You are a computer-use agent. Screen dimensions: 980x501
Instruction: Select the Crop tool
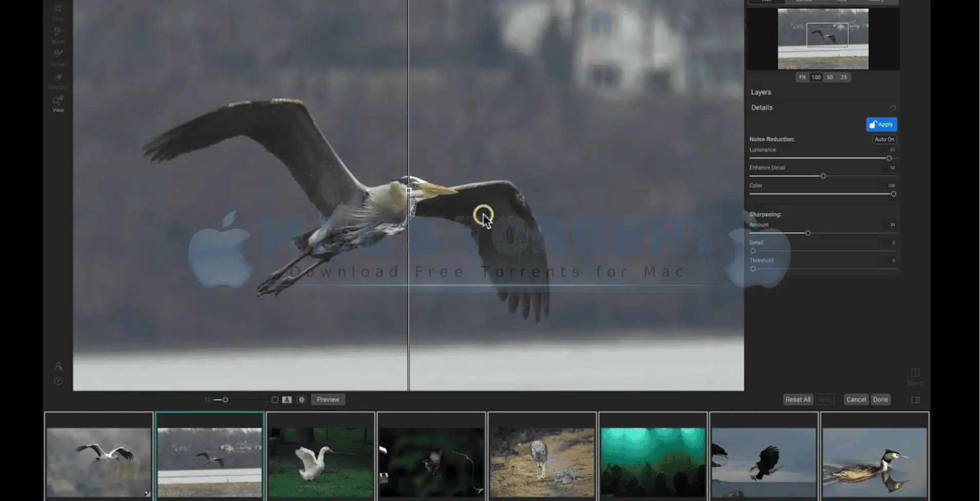click(x=58, y=11)
